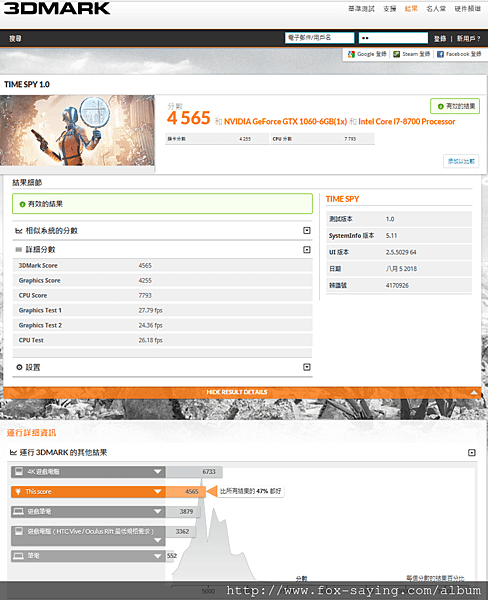The height and width of the screenshot is (600, 488).
Task: Open the NVIDIA GeForce GTX 1060-6GB link
Action: 286,122
